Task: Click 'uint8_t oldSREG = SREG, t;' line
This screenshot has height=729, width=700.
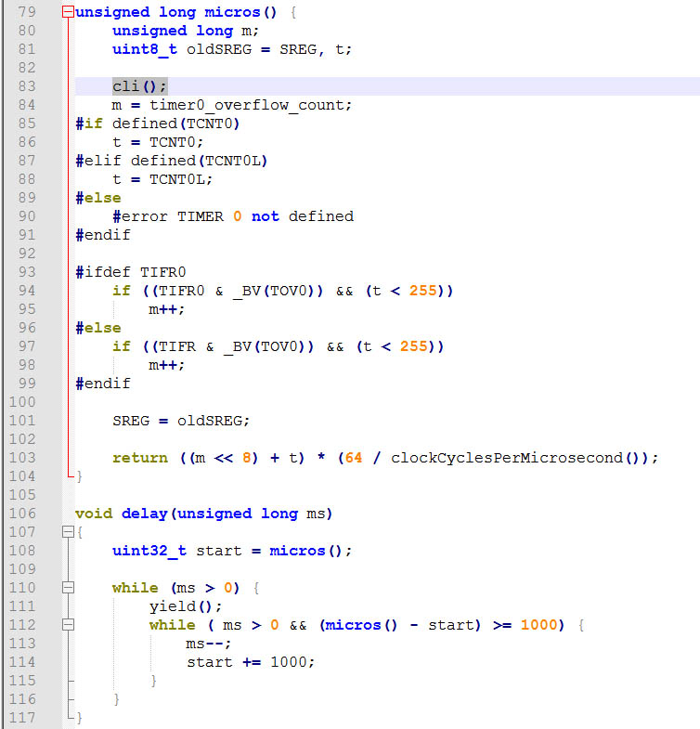Action: [232, 49]
